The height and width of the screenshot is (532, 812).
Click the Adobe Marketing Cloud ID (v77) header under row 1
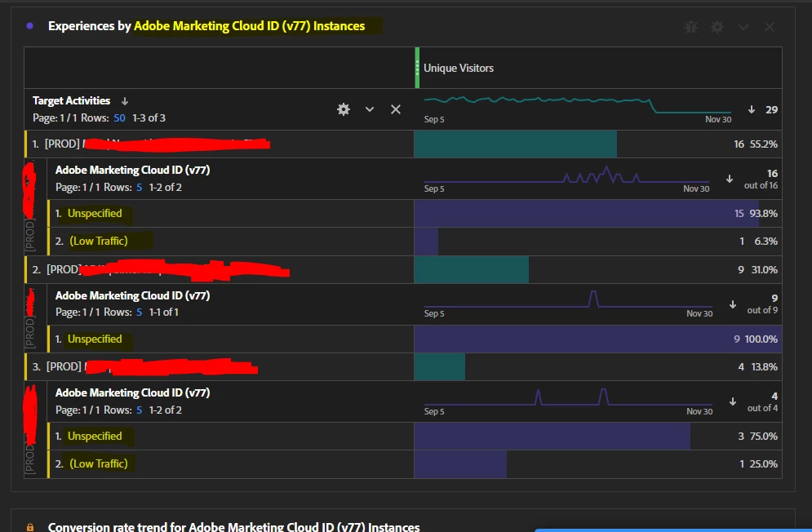[132, 170]
